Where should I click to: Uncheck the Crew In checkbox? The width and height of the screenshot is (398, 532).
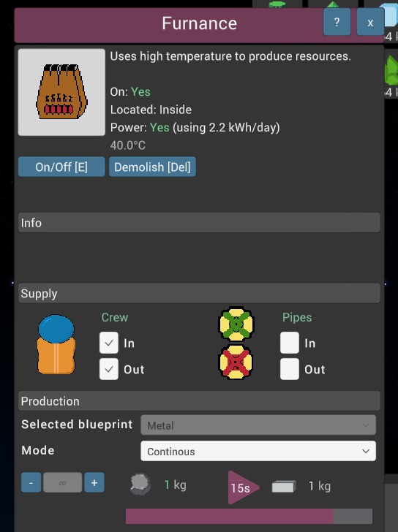point(109,343)
